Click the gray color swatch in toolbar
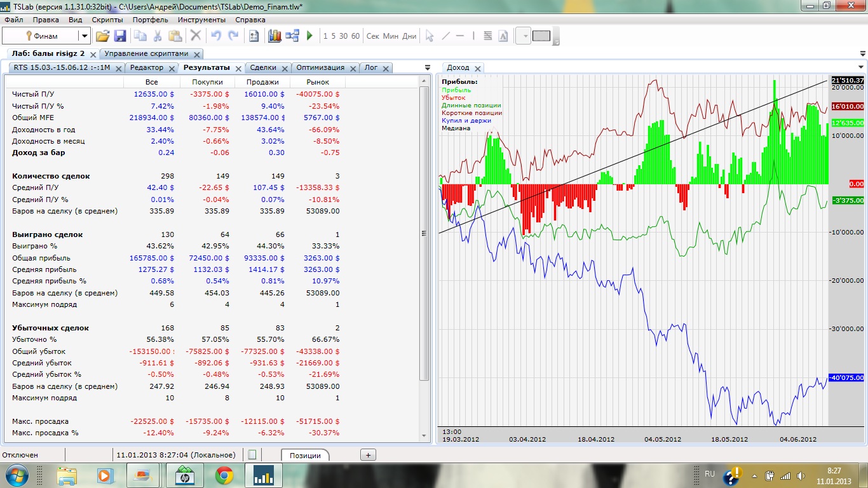Image resolution: width=868 pixels, height=488 pixels. 541,36
